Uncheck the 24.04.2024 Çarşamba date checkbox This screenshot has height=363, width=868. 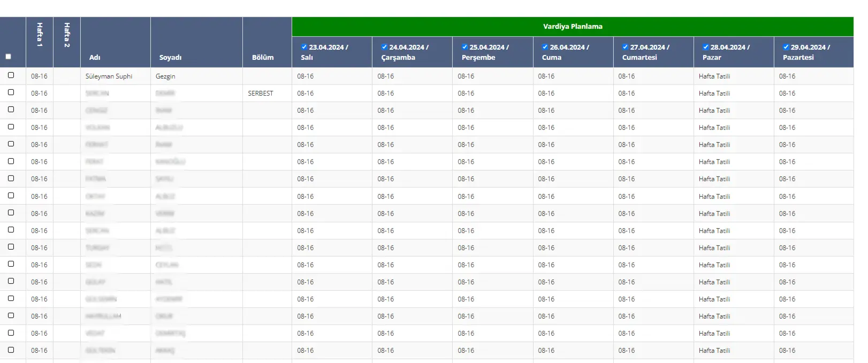384,47
